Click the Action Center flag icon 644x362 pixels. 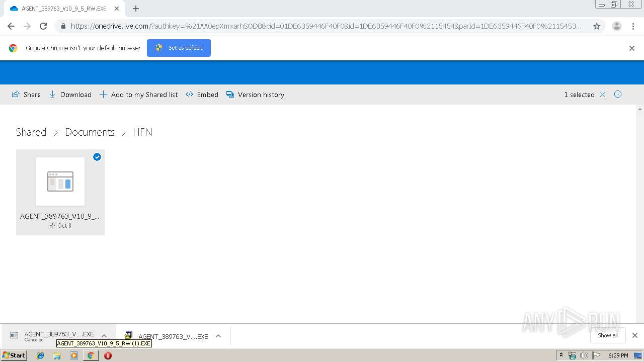pos(597,355)
